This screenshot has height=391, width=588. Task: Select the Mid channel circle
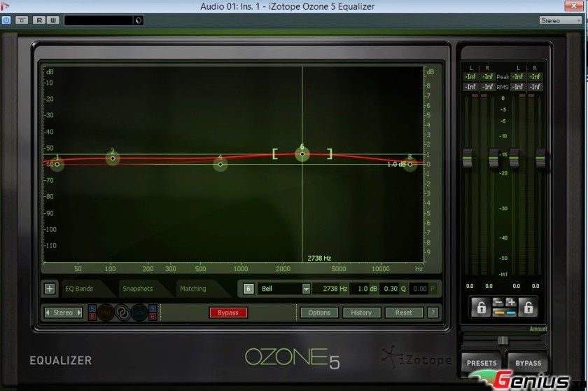point(106,313)
